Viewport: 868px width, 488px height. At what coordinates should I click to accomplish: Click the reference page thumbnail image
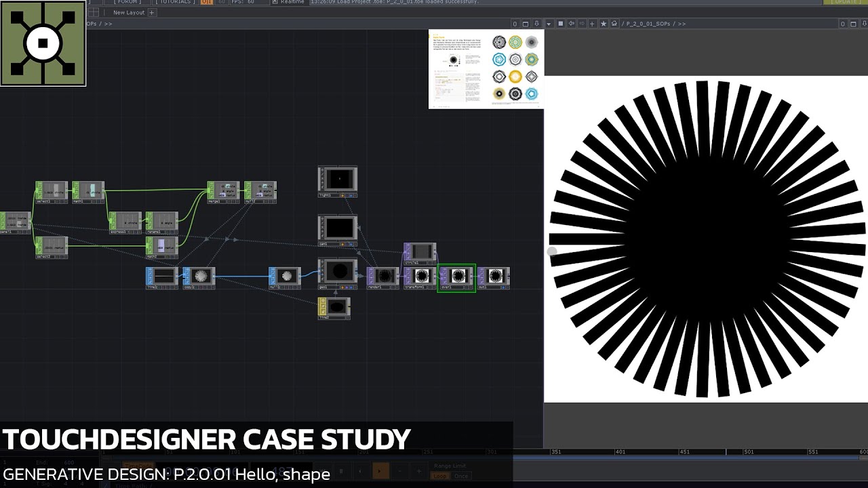(x=486, y=68)
